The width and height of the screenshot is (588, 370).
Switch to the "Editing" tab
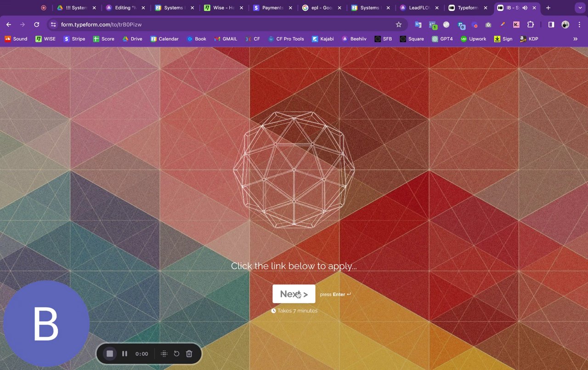click(x=125, y=8)
